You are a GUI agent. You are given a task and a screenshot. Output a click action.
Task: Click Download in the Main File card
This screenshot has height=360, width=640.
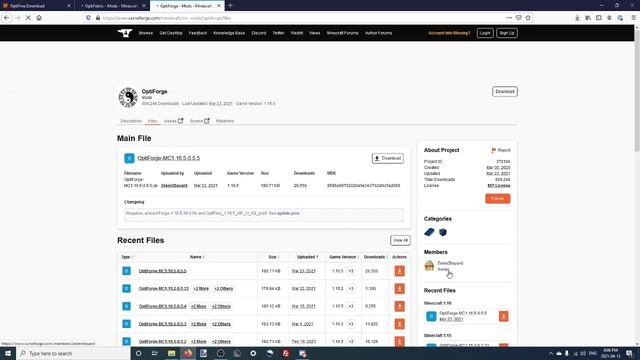[x=388, y=158]
